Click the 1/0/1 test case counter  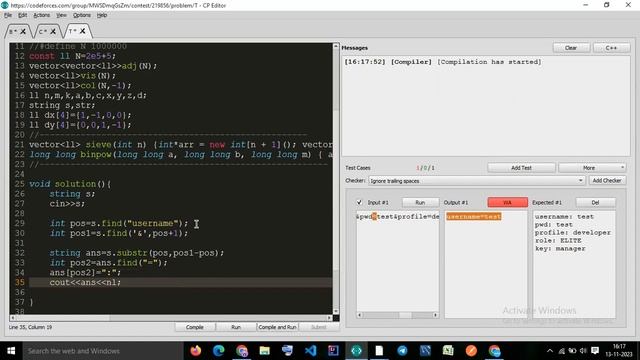coord(425,168)
